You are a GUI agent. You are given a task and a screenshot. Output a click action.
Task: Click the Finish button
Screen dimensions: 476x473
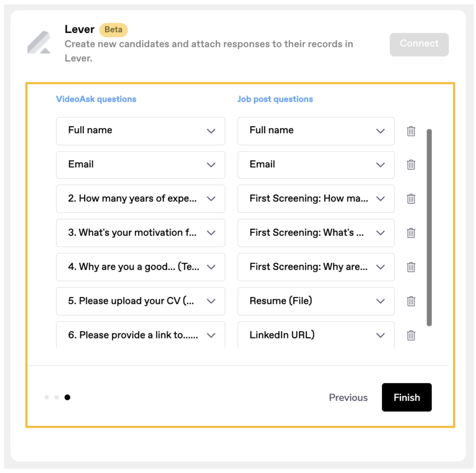tap(406, 397)
